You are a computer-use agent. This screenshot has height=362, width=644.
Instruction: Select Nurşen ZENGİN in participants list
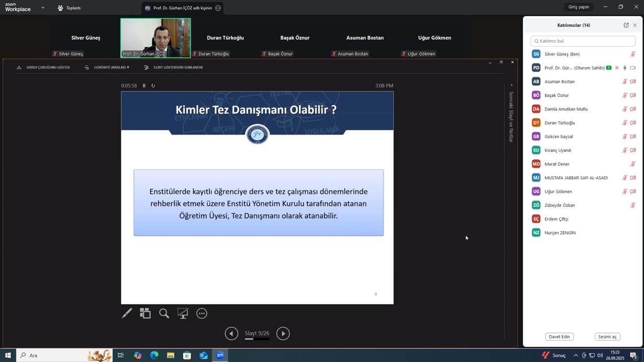click(x=583, y=233)
